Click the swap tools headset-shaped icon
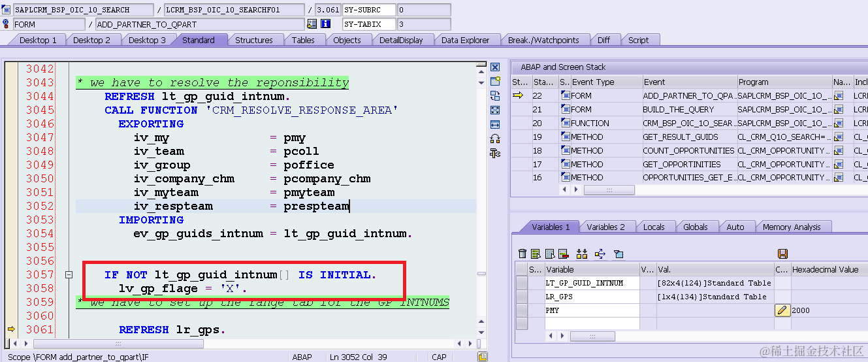Image resolution: width=868 pixels, height=362 pixels. (x=495, y=139)
